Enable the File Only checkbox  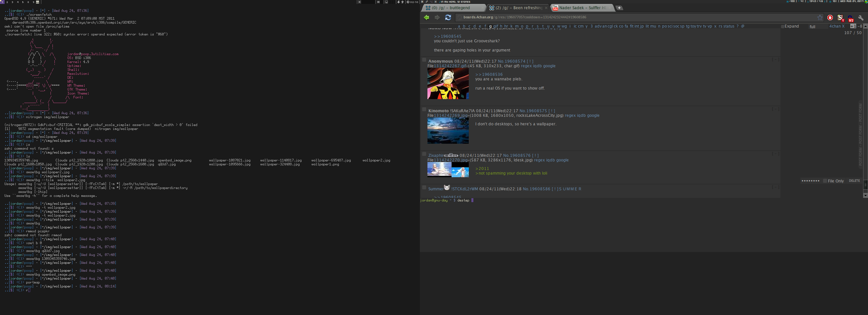[825, 181]
